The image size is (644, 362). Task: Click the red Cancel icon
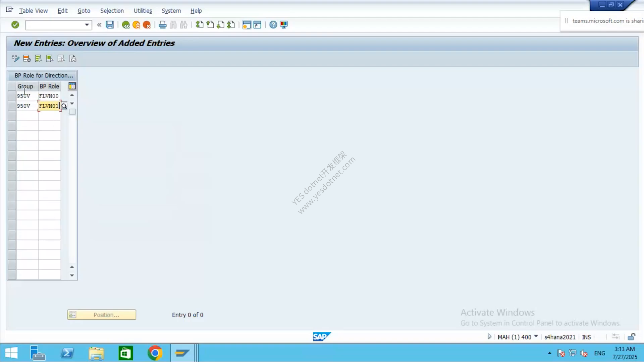(147, 25)
